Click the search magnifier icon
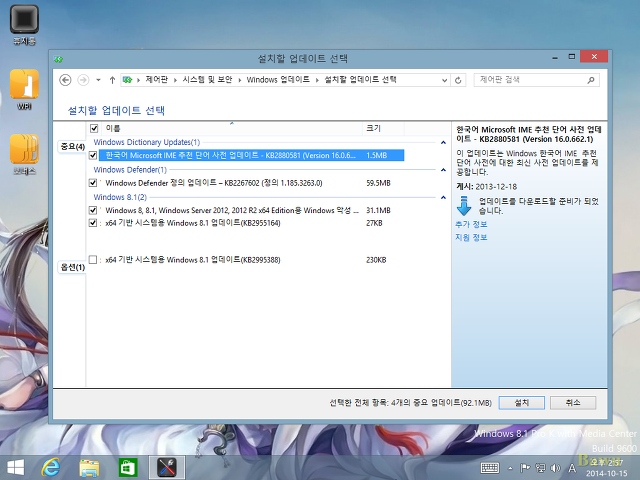The image size is (640, 480). click(x=591, y=80)
